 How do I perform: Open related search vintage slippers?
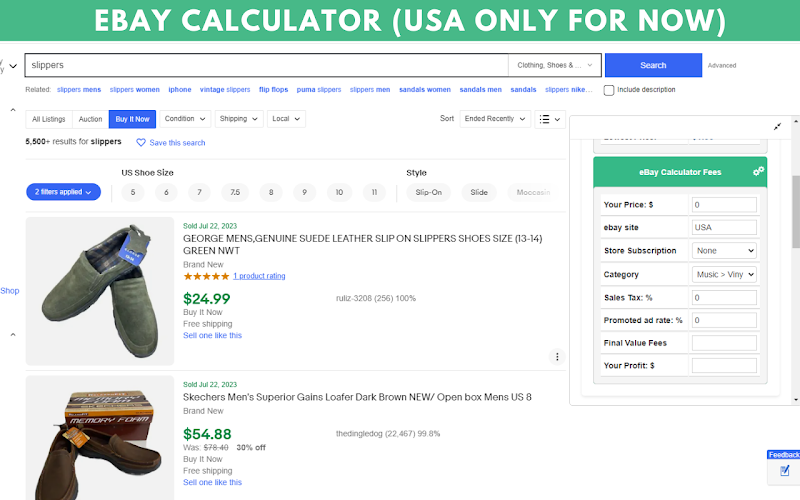pos(225,89)
